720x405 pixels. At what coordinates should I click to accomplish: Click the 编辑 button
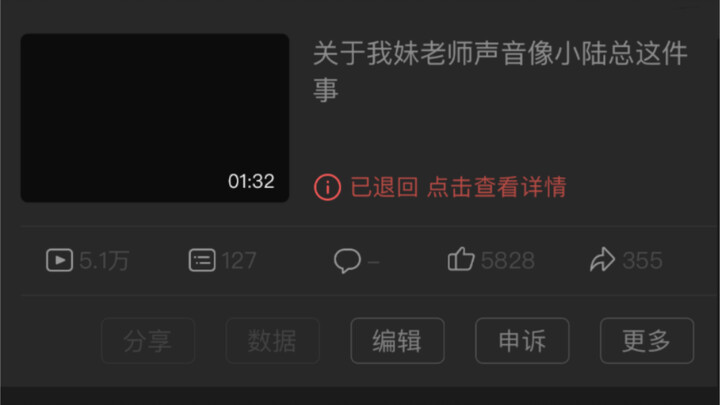[398, 341]
